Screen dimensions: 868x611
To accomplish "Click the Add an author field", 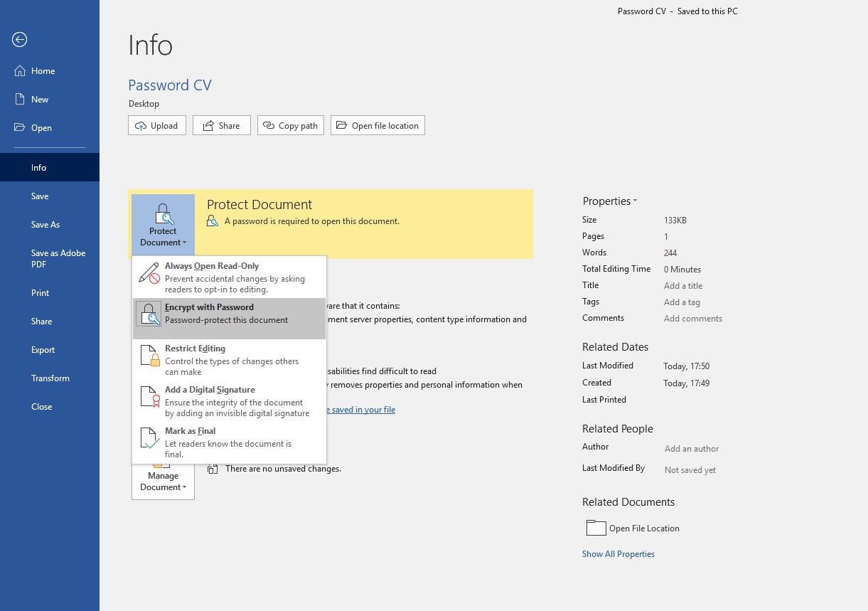I will (692, 449).
